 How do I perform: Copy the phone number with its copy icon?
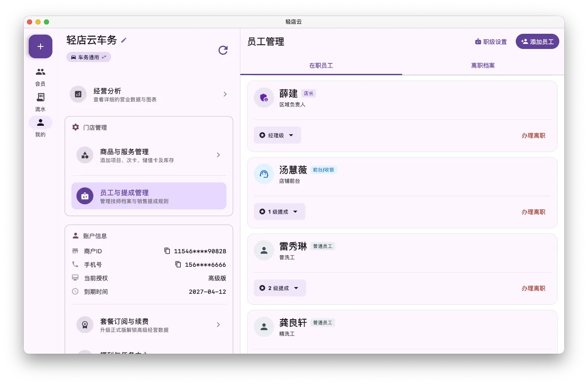178,264
